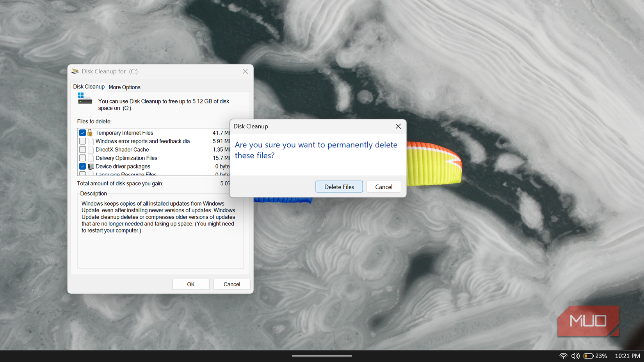
Task: Close the Disk Cleanup confirmation dialog
Action: coord(398,126)
